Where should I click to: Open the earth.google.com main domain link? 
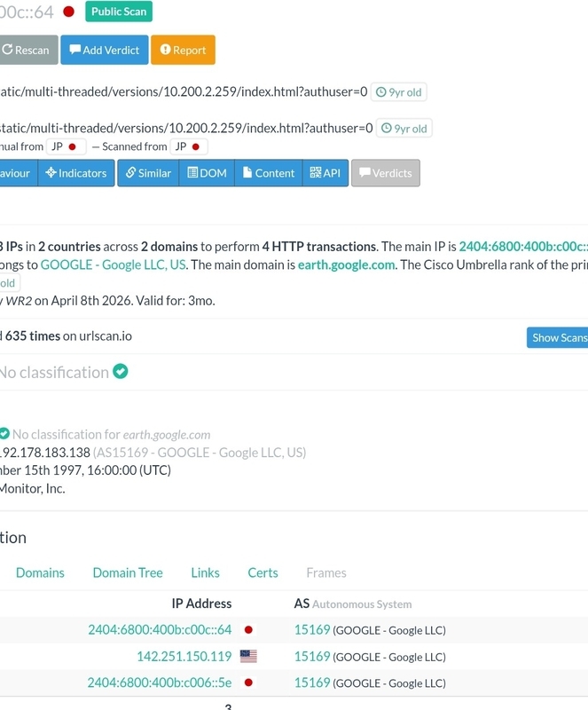tap(346, 264)
